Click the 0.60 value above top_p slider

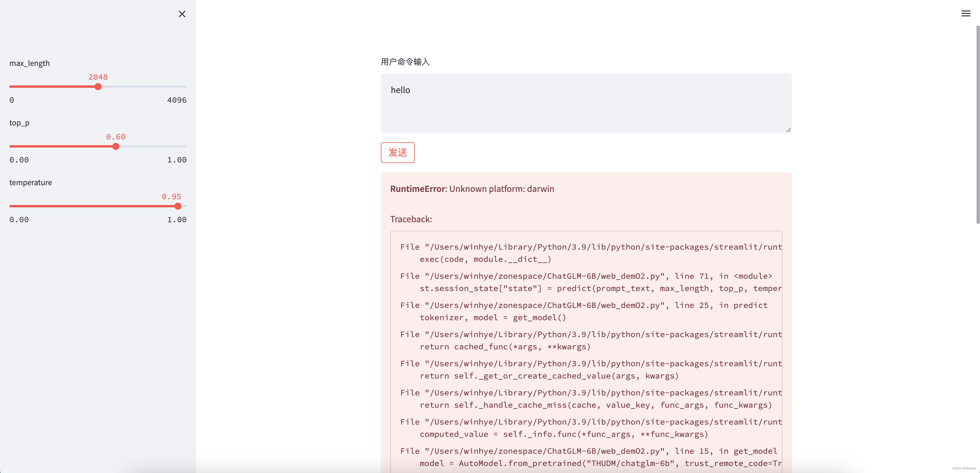point(116,136)
